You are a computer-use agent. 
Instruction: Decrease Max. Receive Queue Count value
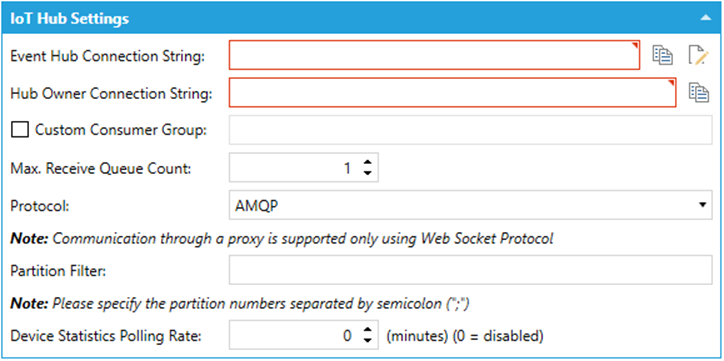point(367,173)
